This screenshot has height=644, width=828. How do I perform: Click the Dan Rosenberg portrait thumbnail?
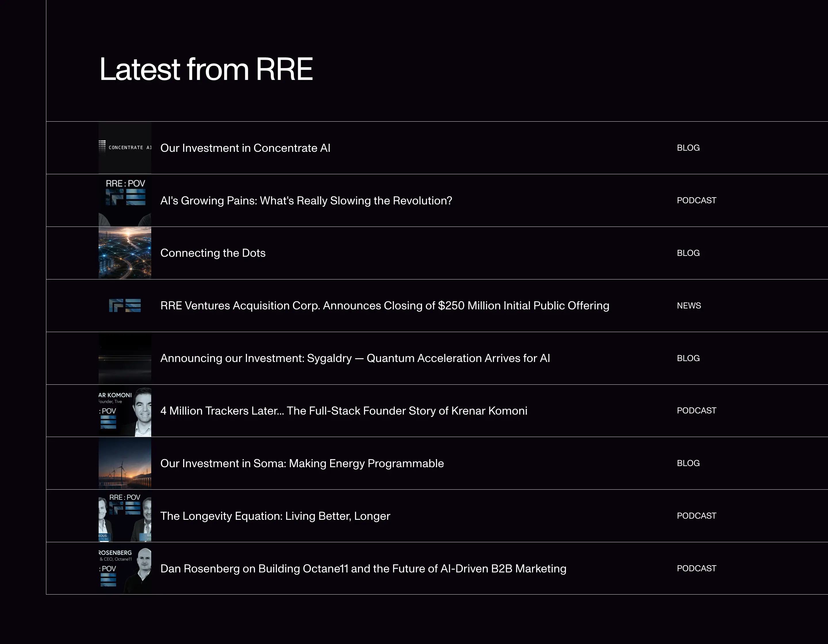pos(125,569)
